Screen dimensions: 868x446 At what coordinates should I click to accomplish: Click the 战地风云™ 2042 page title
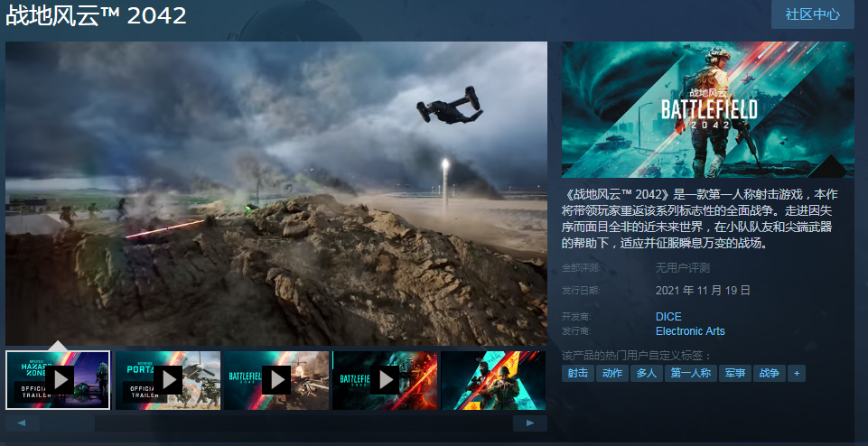pyautogui.click(x=96, y=15)
